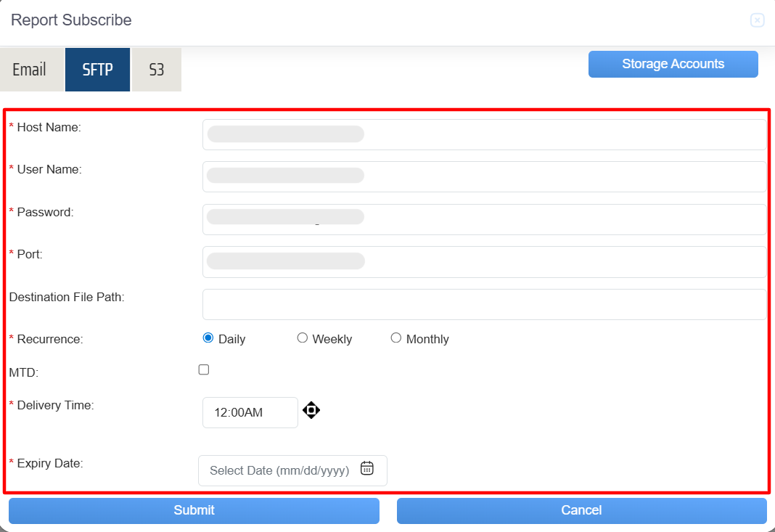Select the Monthly recurrence option
The width and height of the screenshot is (775, 532).
[x=396, y=337]
